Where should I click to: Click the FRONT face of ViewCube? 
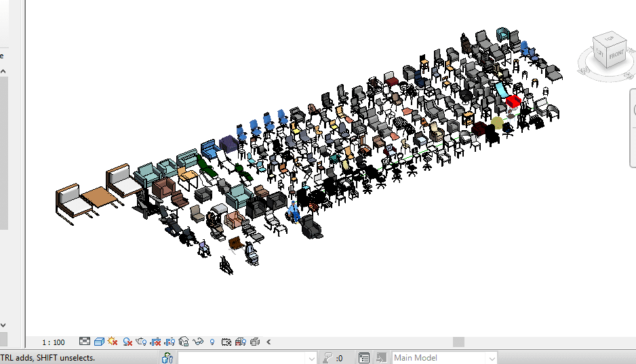coord(616,54)
